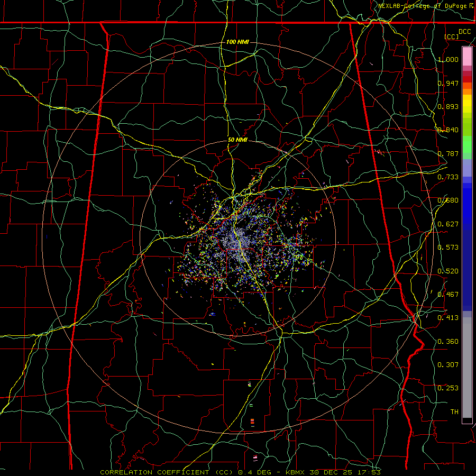Click the 0.840 scale value
This screenshot has width=476, height=476.
[x=448, y=130]
